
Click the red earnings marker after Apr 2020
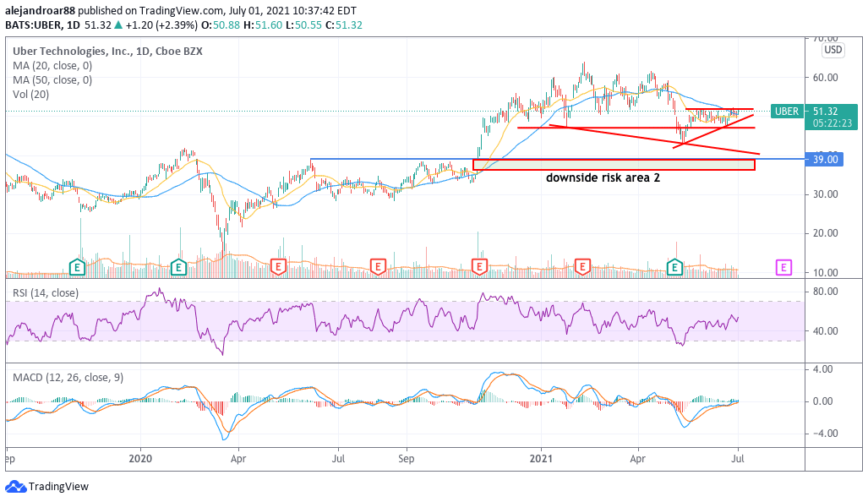tap(278, 268)
